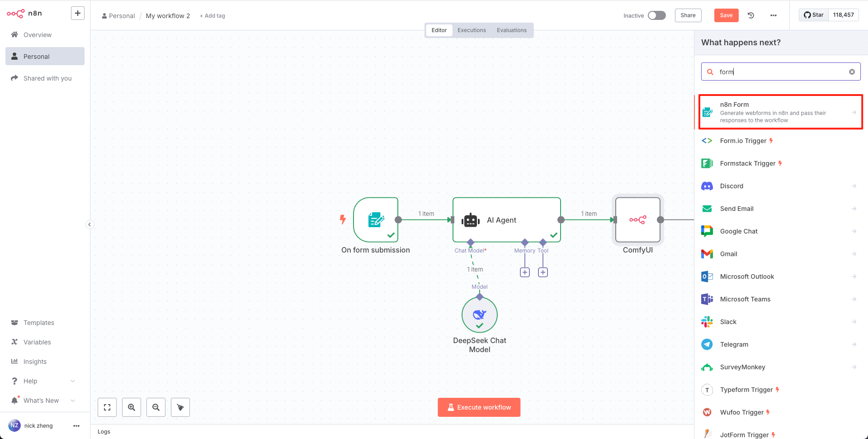Select Wufoo Trigger node

tap(781, 412)
